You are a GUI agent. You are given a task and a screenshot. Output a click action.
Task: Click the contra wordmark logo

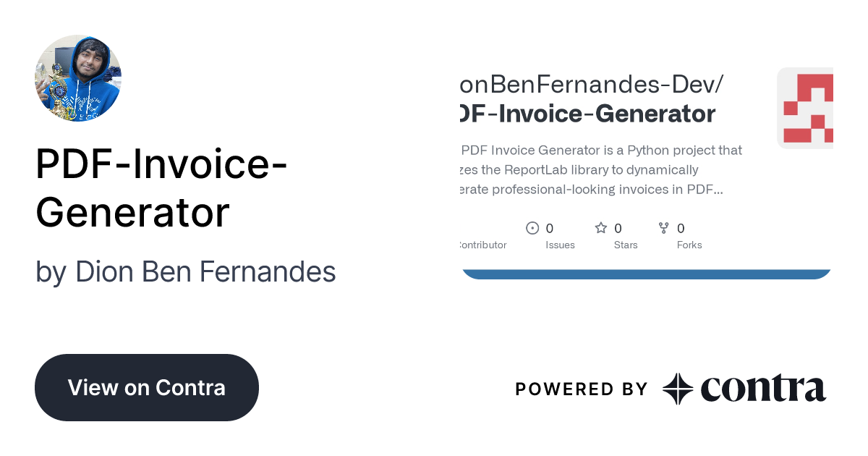(x=763, y=389)
